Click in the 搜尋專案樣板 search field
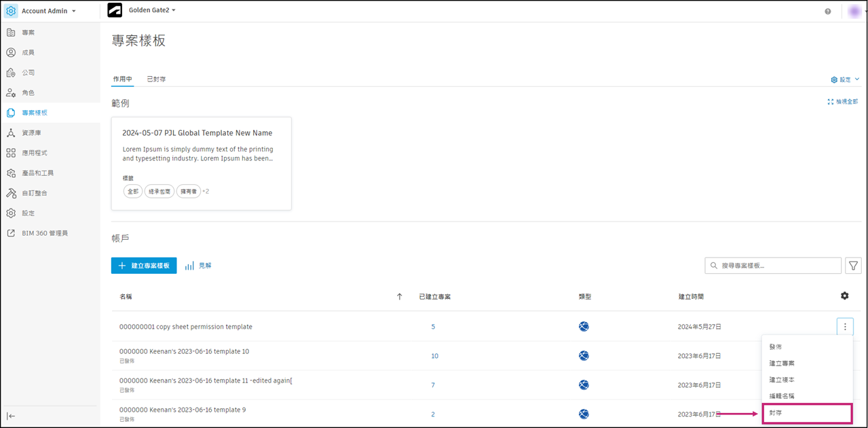Viewport: 868px width, 428px height. (x=773, y=266)
